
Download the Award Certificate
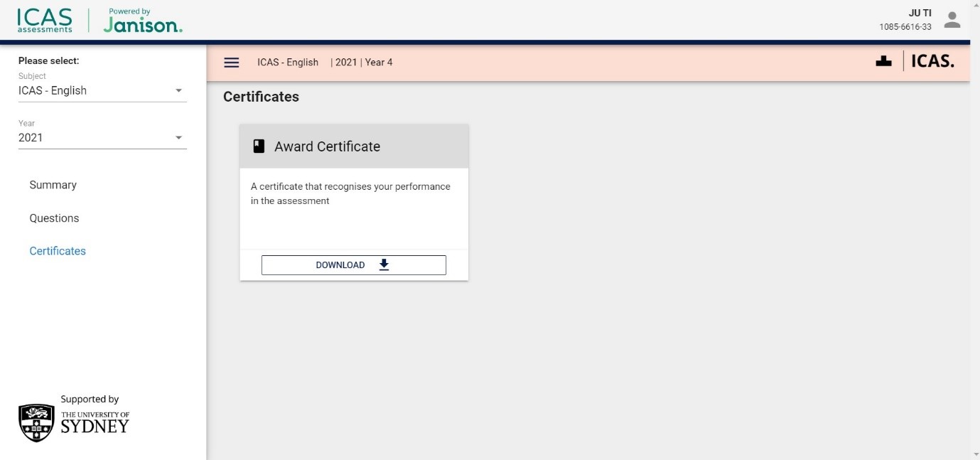coord(353,265)
